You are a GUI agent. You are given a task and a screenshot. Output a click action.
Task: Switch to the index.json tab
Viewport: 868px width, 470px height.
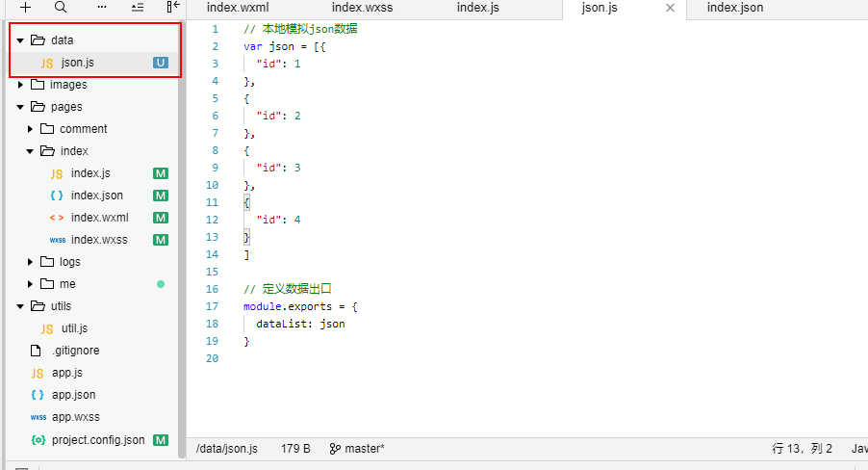click(735, 8)
